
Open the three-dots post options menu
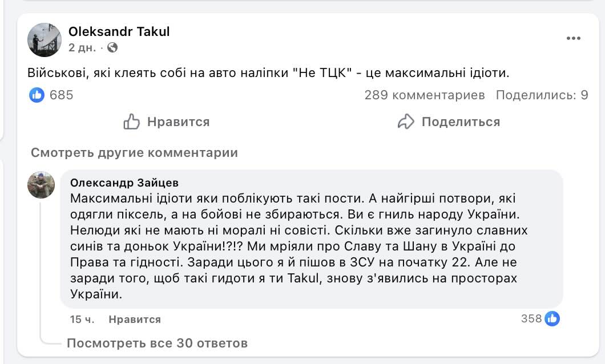click(573, 38)
